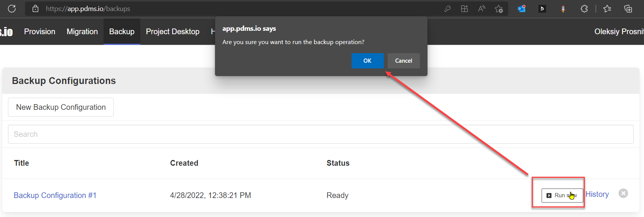Screen dimensions: 644x217
Task: Open the Favorites list icon
Action: 607,9
